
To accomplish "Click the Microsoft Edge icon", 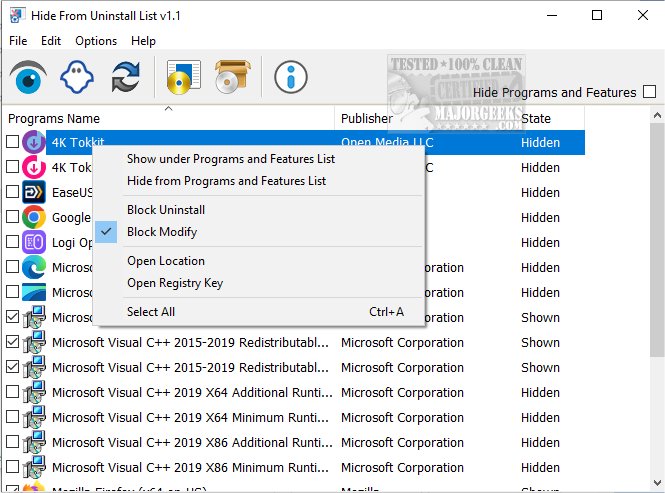I will click(34, 267).
